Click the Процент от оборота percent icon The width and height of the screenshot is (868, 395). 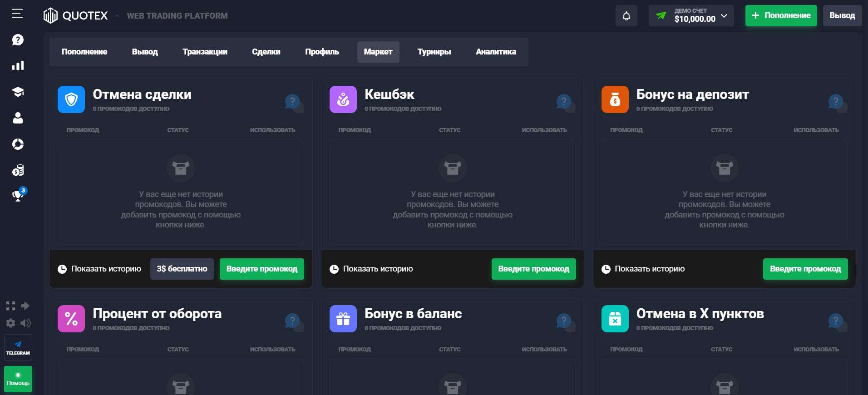(71, 319)
